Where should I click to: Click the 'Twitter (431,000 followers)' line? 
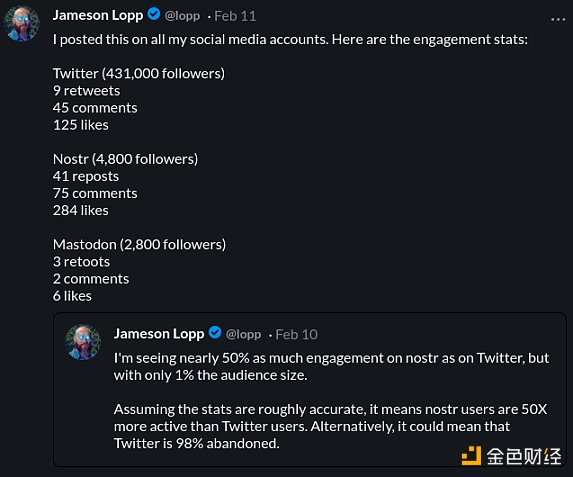[139, 73]
